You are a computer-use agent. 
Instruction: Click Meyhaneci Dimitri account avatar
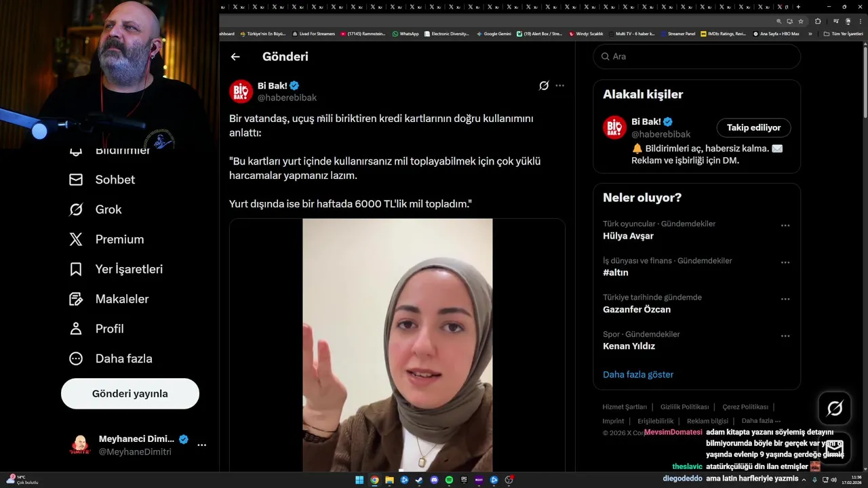point(80,445)
